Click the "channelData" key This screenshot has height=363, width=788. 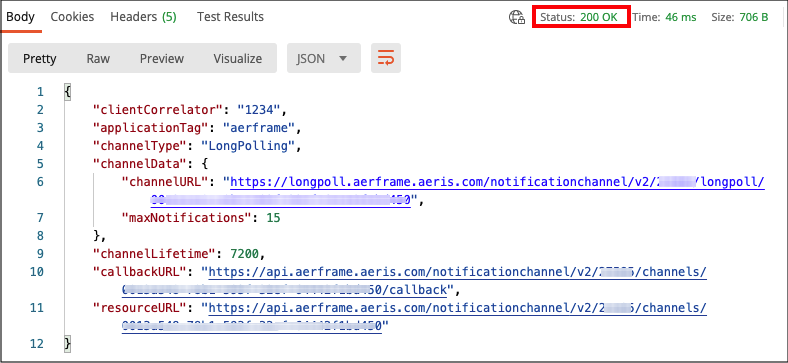(x=139, y=164)
